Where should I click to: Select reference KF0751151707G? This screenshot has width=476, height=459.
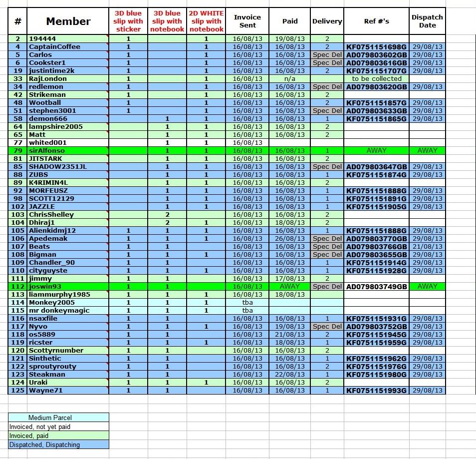376,71
